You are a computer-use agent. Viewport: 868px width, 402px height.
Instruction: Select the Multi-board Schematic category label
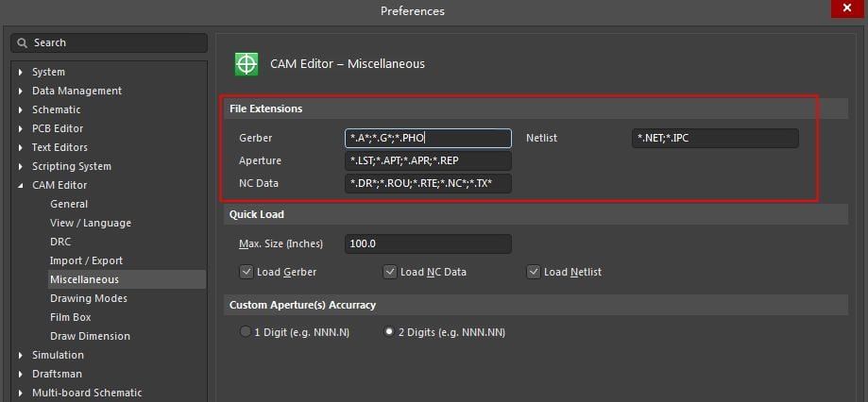click(87, 393)
